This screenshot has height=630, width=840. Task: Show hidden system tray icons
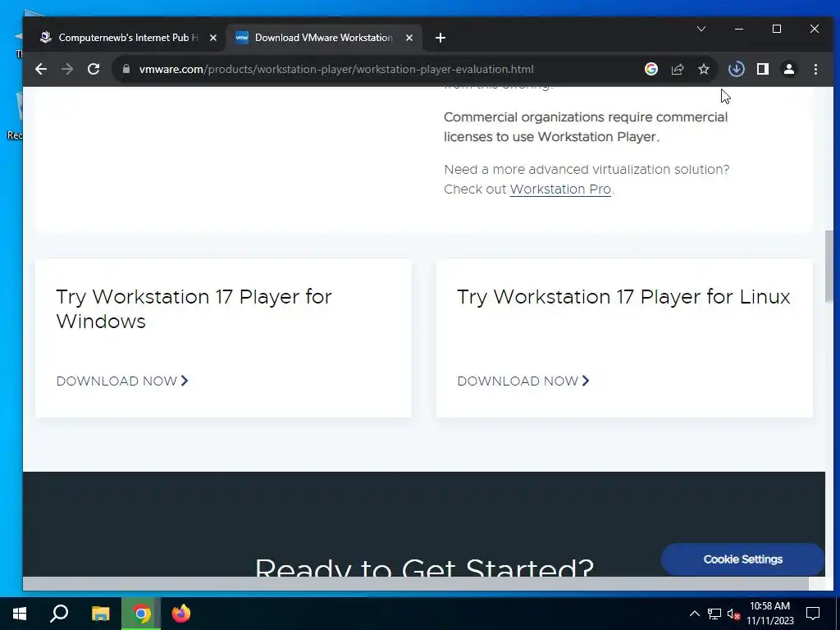pos(694,614)
